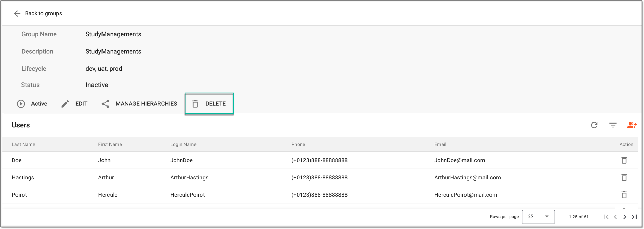Click the share icon for hierarchies
The height and width of the screenshot is (229, 644).
[105, 104]
